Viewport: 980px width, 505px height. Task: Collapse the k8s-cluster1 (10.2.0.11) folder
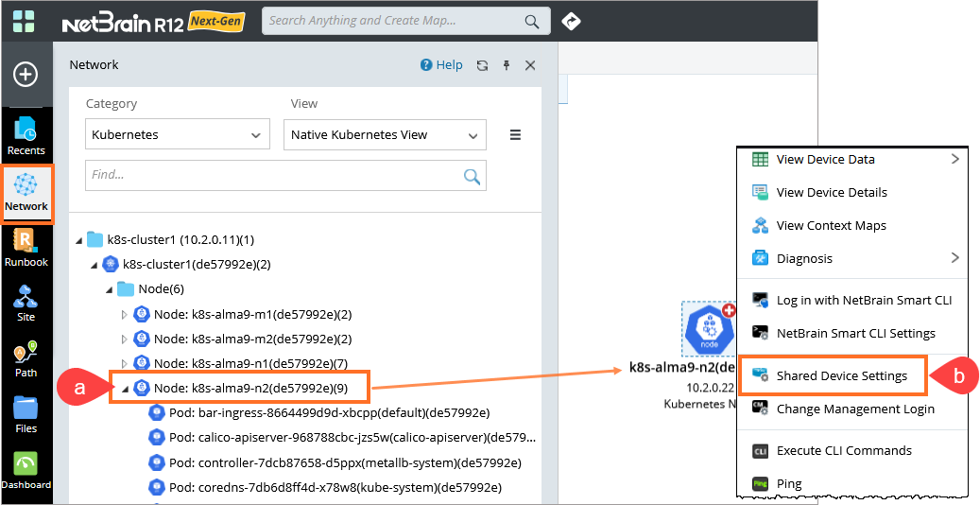(x=78, y=240)
